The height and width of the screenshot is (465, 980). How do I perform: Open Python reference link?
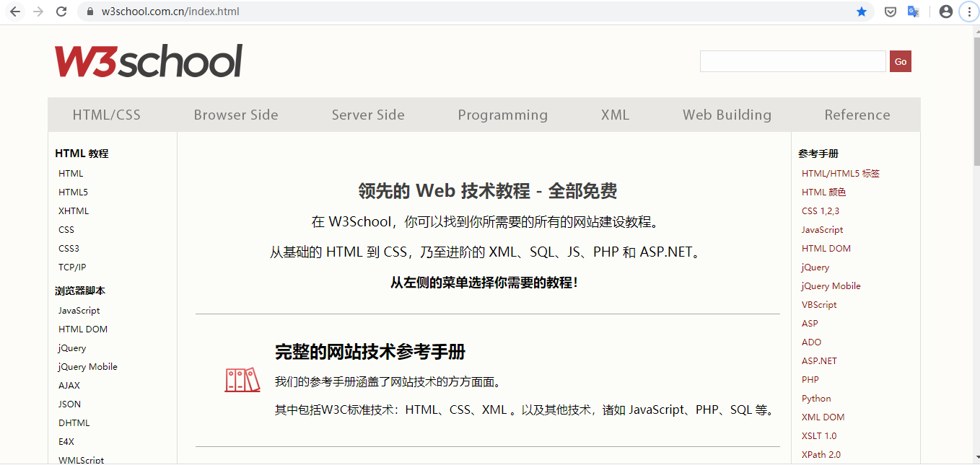click(x=816, y=398)
